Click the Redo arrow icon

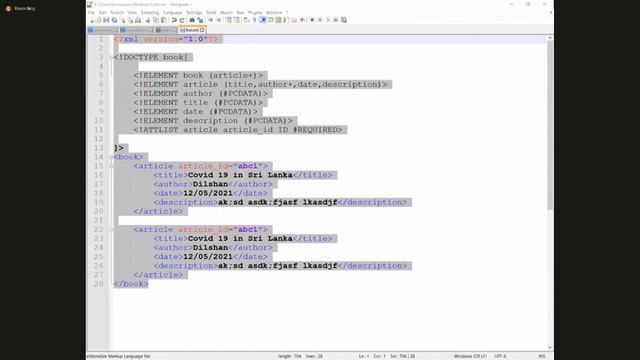(182, 20)
